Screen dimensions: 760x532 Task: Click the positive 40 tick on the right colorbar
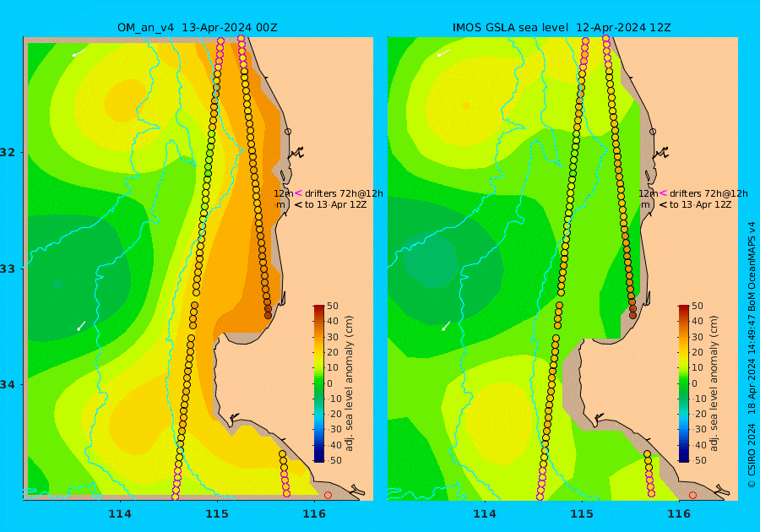[697, 321]
